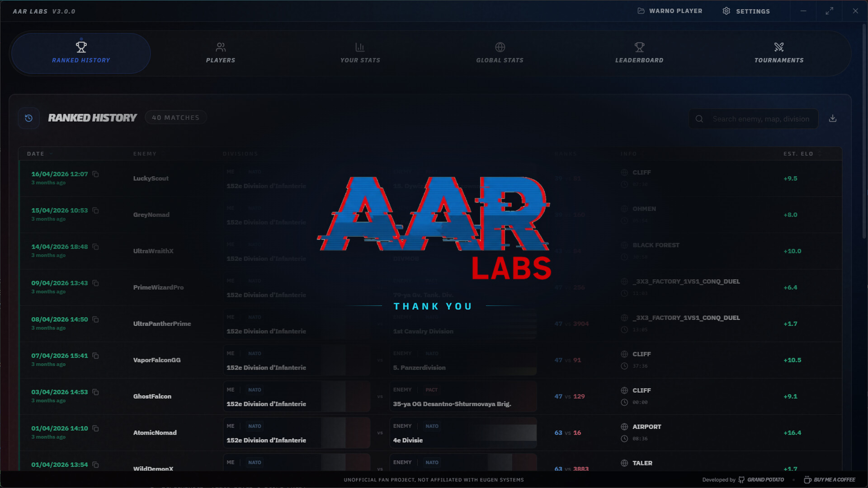The image size is (868, 488).
Task: Copy the 07/04/2026 15:41 match entry
Action: pyautogui.click(x=95, y=356)
